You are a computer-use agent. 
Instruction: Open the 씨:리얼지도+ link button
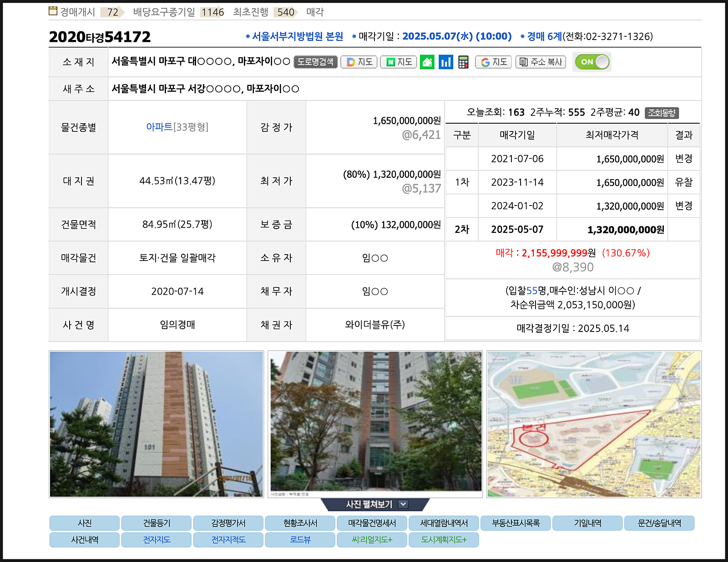(x=372, y=540)
